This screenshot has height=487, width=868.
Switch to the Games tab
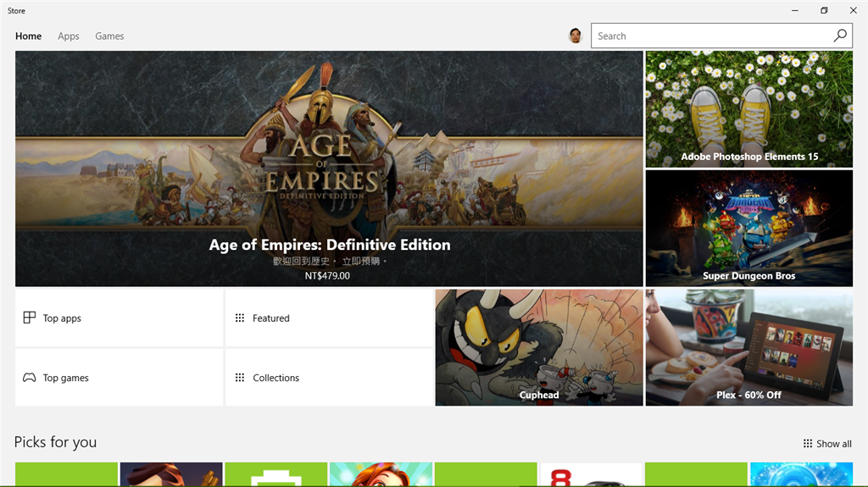pyautogui.click(x=109, y=36)
